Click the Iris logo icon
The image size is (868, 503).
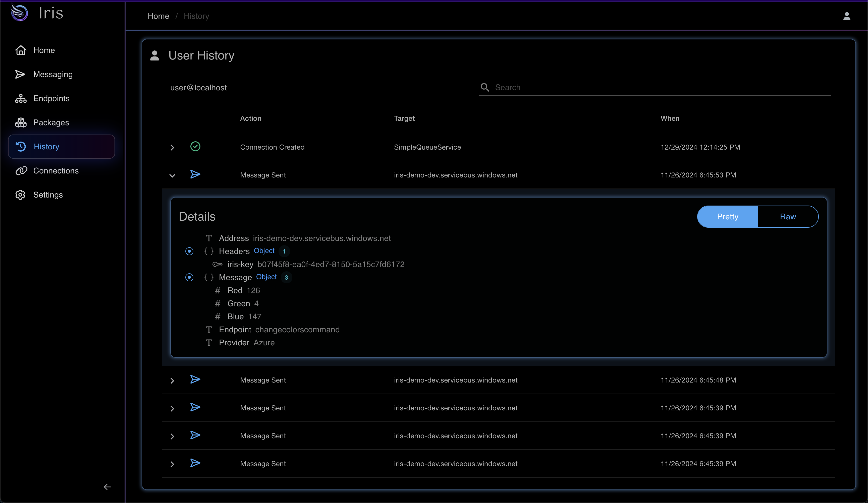[20, 13]
